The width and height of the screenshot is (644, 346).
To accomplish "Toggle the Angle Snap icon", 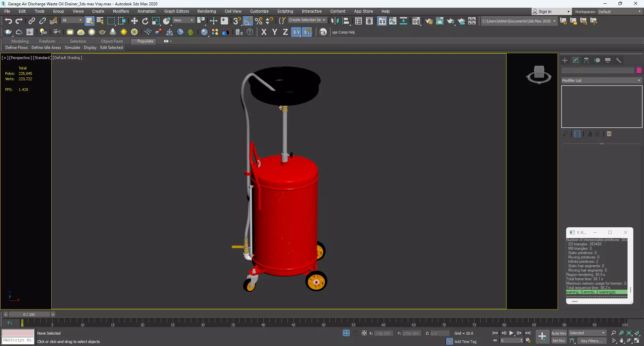I will [248, 21].
